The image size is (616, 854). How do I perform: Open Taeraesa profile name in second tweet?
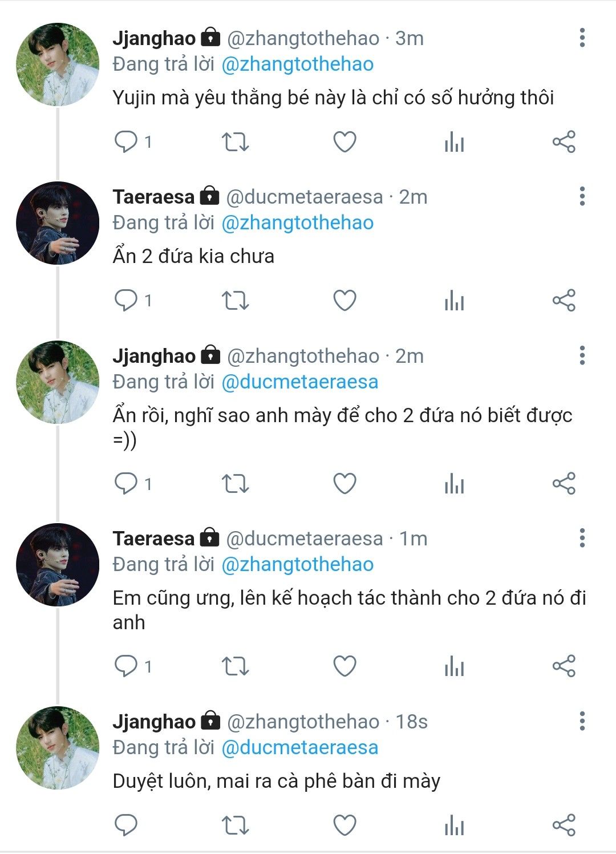point(153,197)
